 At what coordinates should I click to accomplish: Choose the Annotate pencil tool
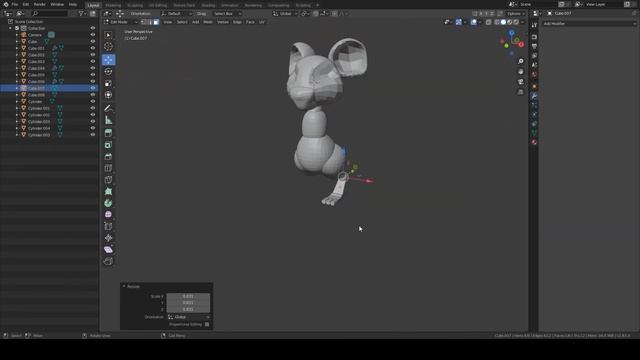[x=108, y=109]
